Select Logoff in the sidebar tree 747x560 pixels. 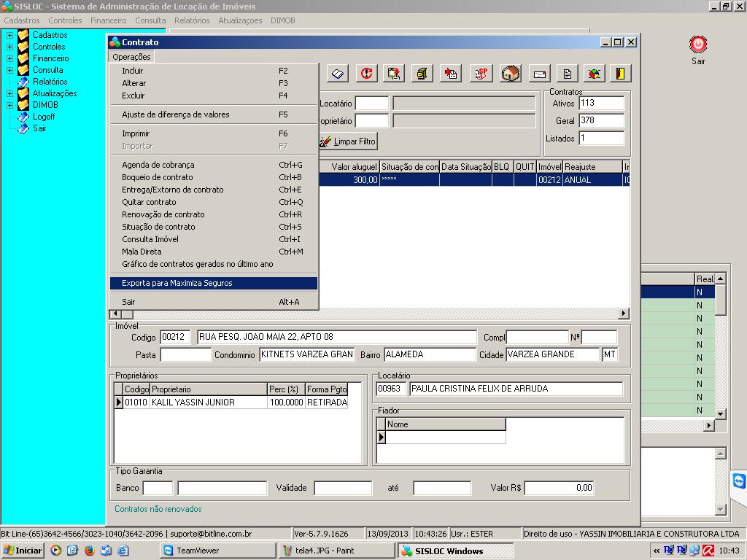pos(43,117)
